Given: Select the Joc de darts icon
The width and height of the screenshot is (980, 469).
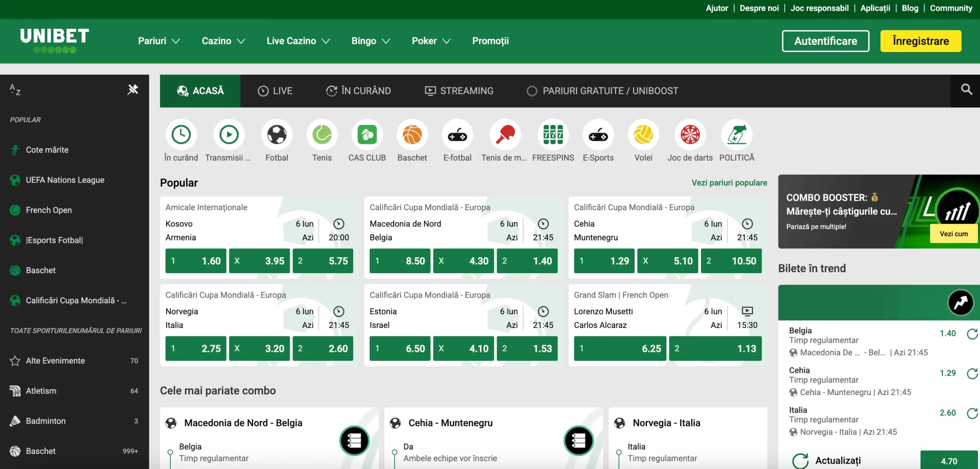Looking at the screenshot, I should [x=690, y=134].
